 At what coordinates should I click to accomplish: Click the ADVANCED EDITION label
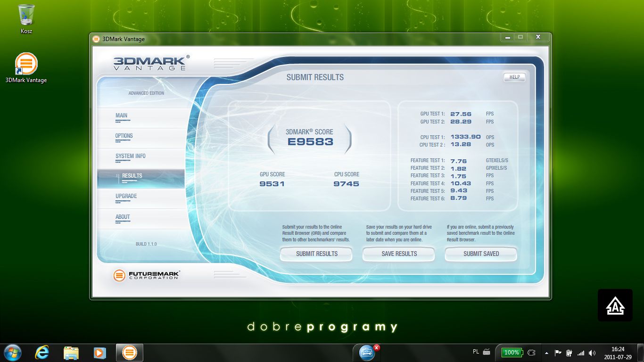click(x=146, y=93)
